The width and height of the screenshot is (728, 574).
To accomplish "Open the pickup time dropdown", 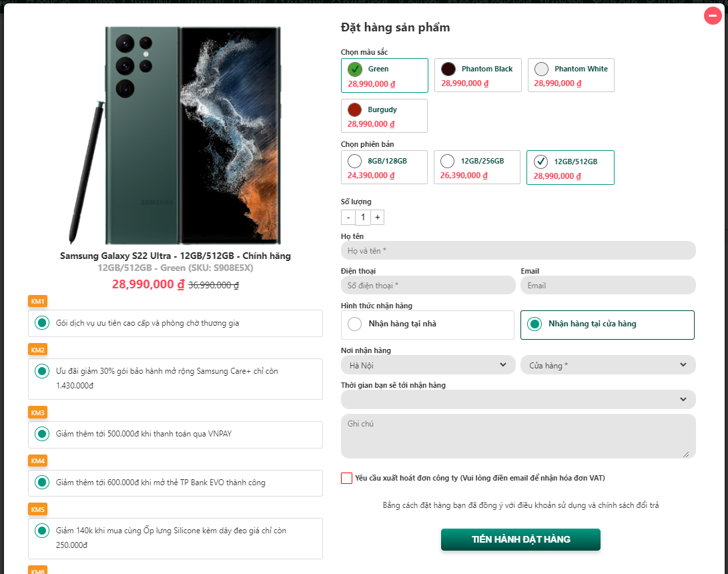I will pyautogui.click(x=518, y=399).
